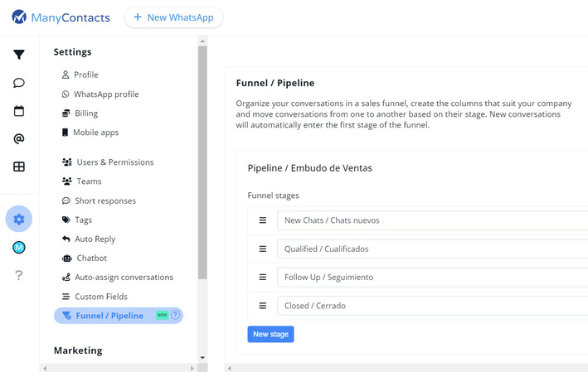Go to Billing settings

click(80, 114)
